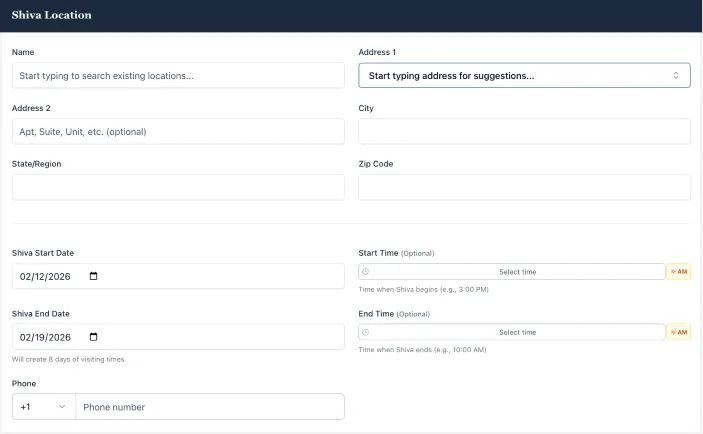The height and width of the screenshot is (434, 703).
Task: Toggle the AM/PM switch for Start Time
Action: [x=680, y=272]
